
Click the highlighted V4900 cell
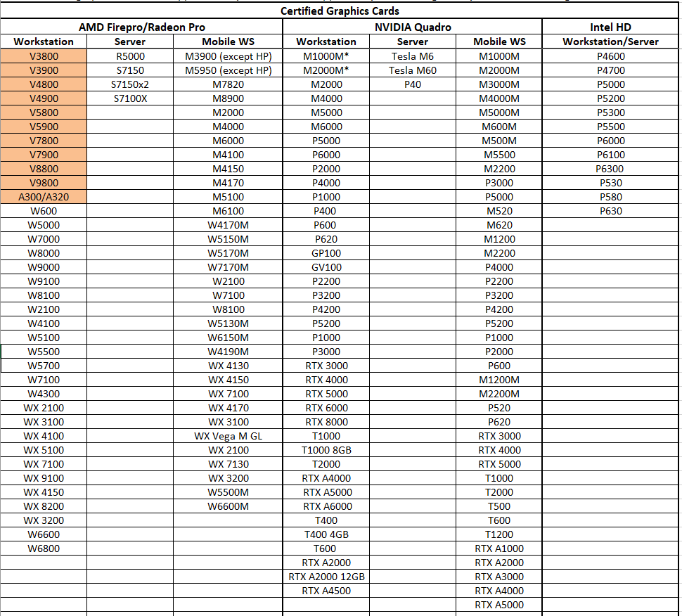click(44, 98)
